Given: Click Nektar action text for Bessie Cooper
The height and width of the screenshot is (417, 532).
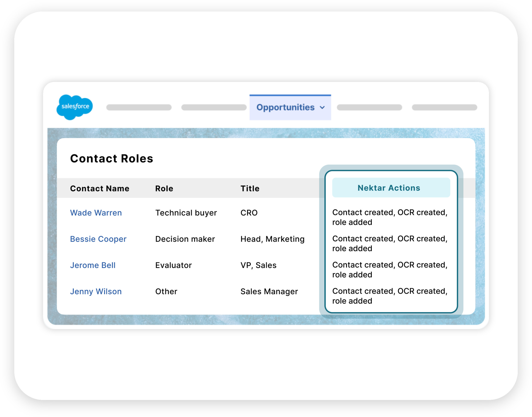Looking at the screenshot, I should point(390,243).
